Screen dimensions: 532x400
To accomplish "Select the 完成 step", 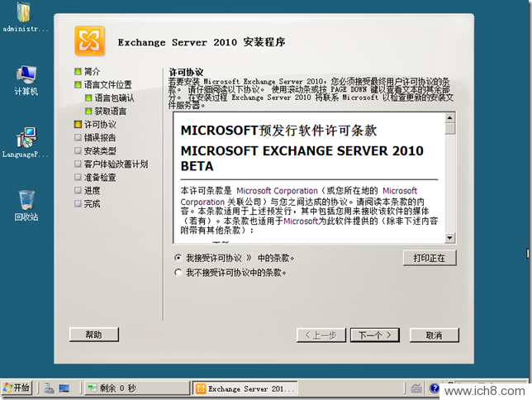I will tap(88, 204).
